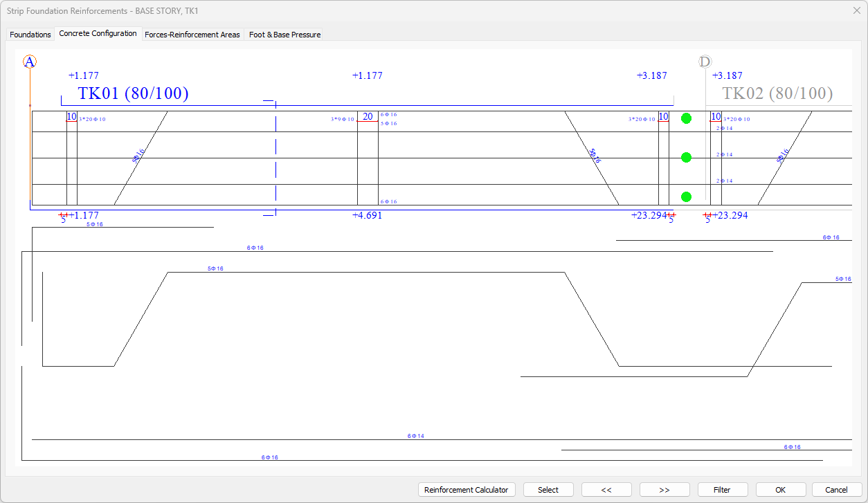Open the Reinforcement Calculator
The image size is (868, 503).
pyautogui.click(x=467, y=490)
